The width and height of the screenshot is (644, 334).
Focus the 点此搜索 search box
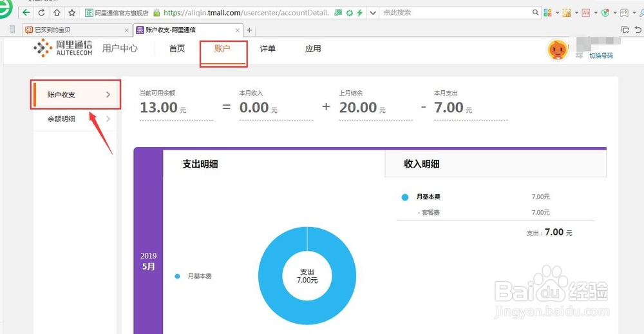455,13
